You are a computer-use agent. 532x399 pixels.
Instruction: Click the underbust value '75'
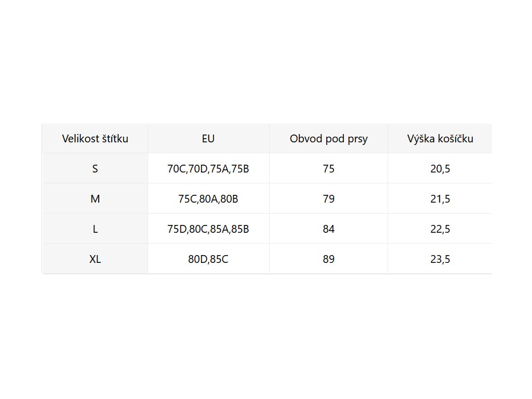(x=328, y=169)
